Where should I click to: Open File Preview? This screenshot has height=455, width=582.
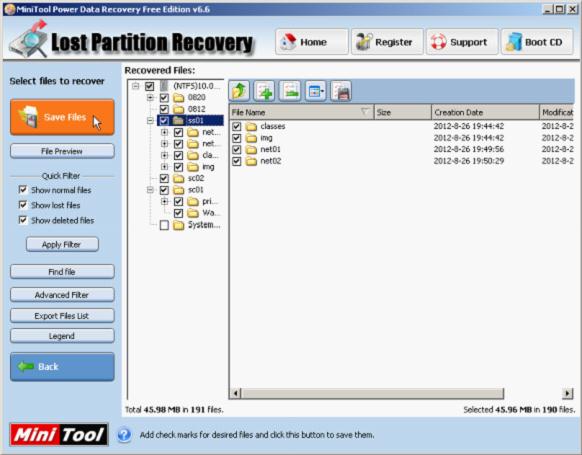point(62,151)
